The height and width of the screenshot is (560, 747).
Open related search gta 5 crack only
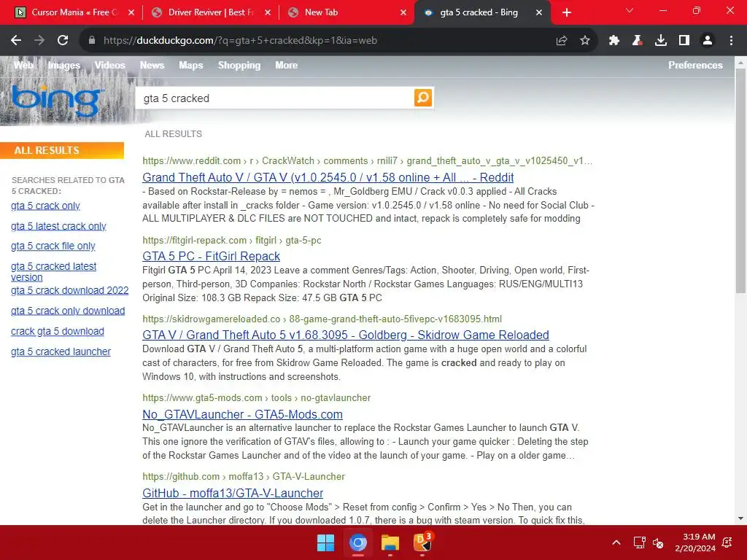45,206
